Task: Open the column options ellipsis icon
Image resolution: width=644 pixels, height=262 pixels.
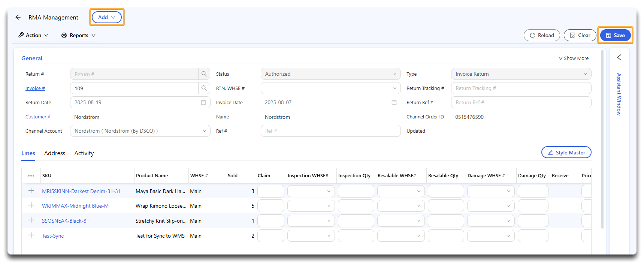Action: (x=31, y=175)
